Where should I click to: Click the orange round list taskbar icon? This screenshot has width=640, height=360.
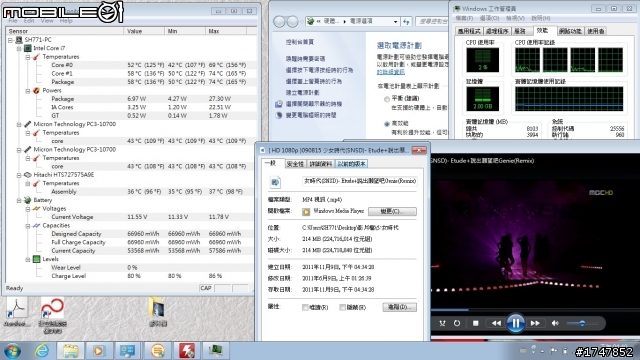point(158,351)
